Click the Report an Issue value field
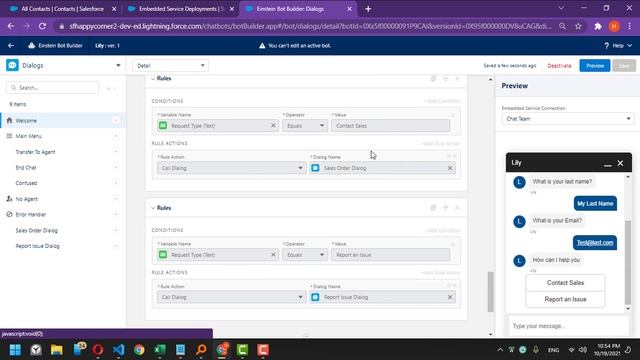 tap(391, 255)
